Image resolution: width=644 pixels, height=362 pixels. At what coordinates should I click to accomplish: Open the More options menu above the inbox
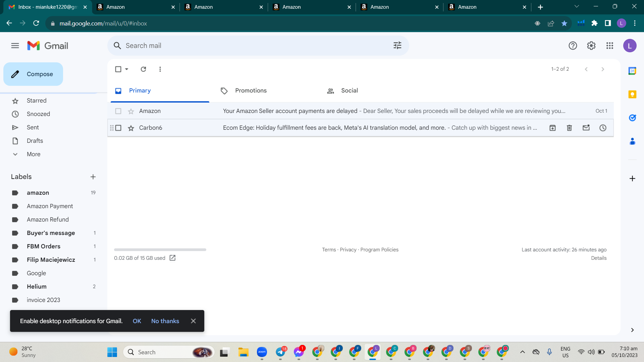160,69
